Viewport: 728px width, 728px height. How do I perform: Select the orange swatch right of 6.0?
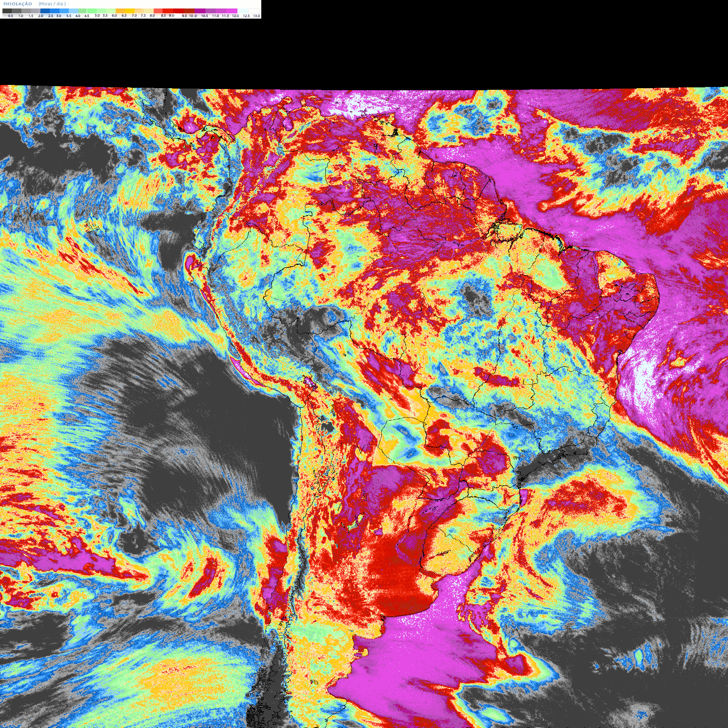point(120,11)
